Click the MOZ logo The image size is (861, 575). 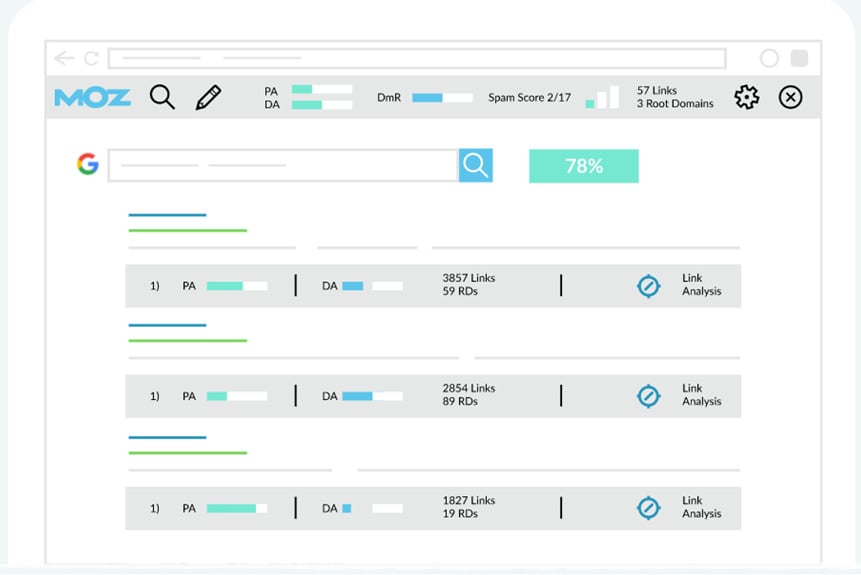click(x=92, y=98)
